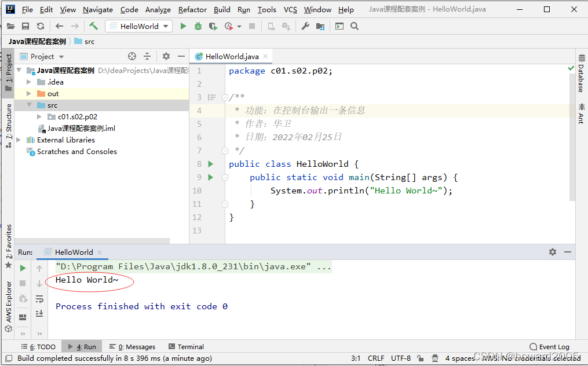
Task: Click the Synchronize refresh toolbar icon
Action: coord(41,26)
